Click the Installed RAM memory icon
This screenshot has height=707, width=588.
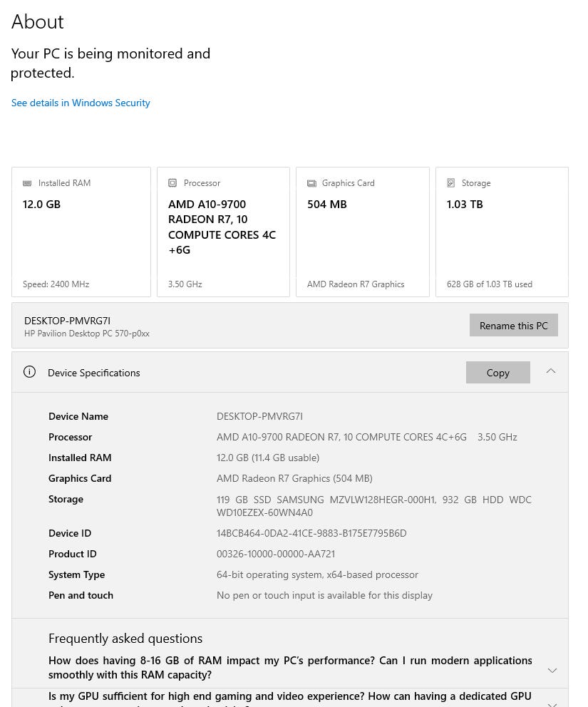point(27,183)
